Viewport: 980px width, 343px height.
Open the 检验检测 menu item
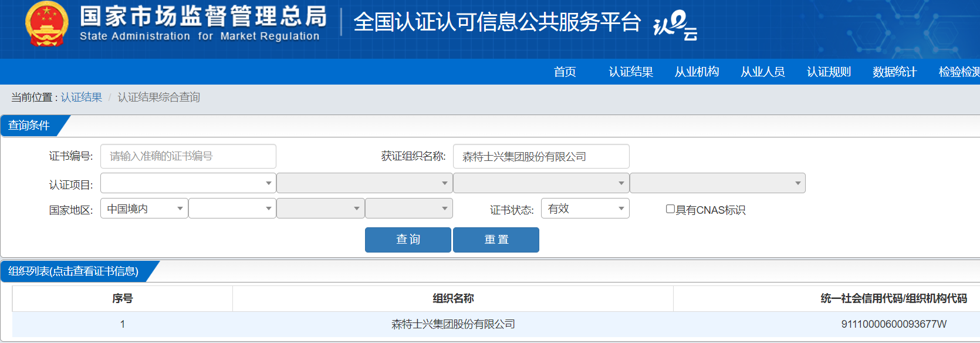[959, 72]
